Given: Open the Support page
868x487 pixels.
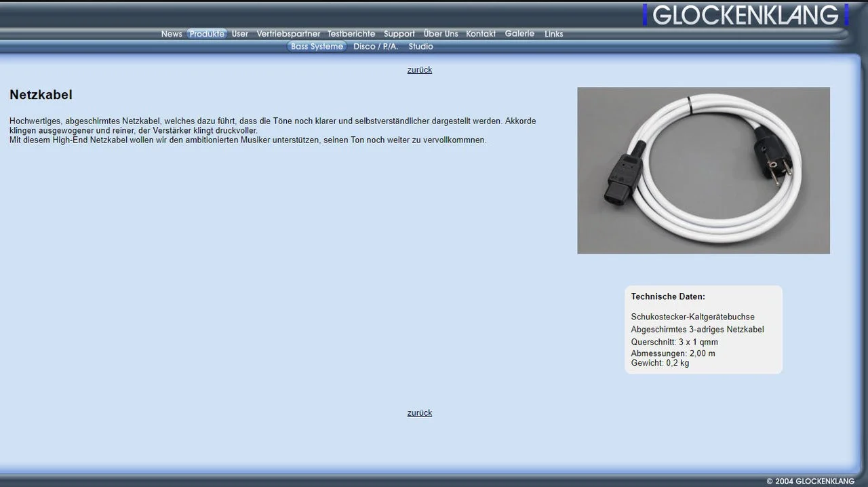Looking at the screenshot, I should [399, 33].
